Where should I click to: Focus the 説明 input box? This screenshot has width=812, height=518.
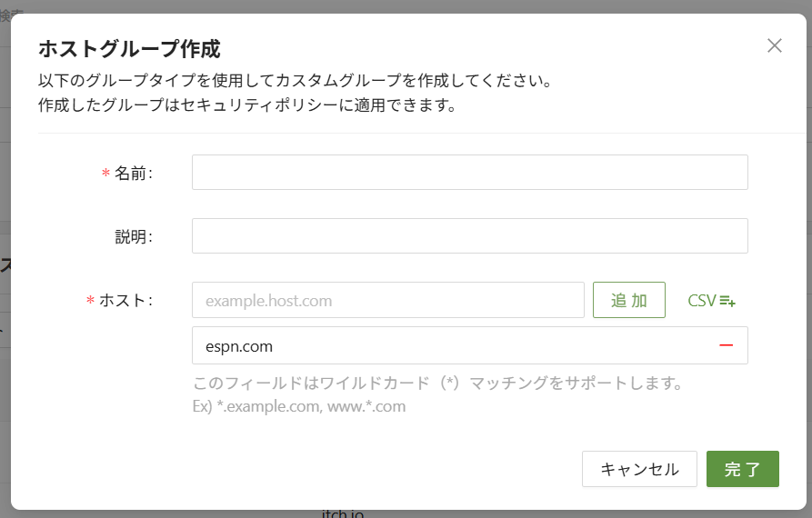(469, 235)
